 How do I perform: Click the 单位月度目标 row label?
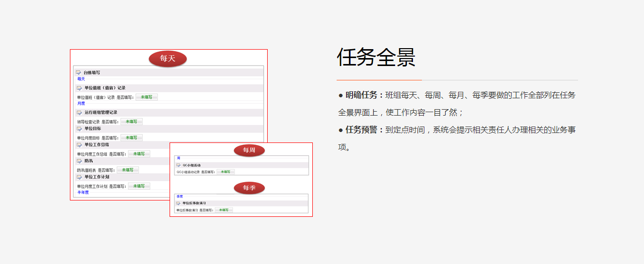tap(88, 138)
